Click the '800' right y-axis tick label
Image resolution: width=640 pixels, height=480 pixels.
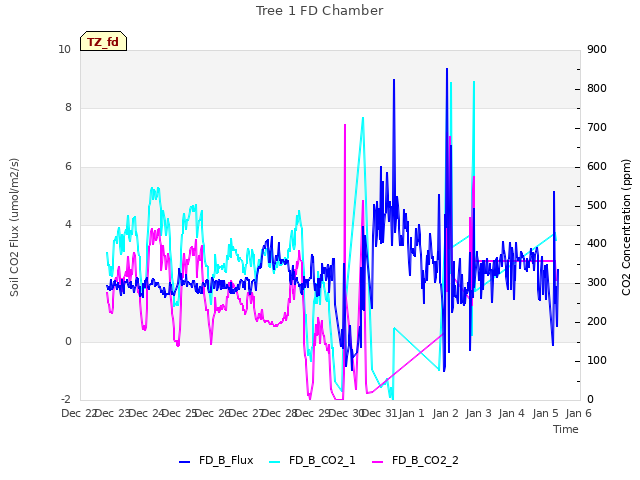597,88
